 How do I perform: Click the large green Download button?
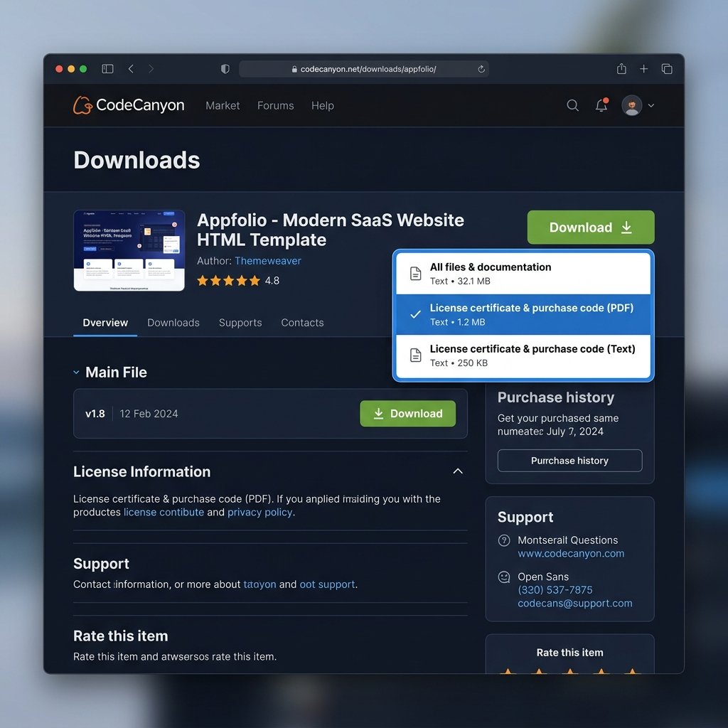(x=591, y=227)
